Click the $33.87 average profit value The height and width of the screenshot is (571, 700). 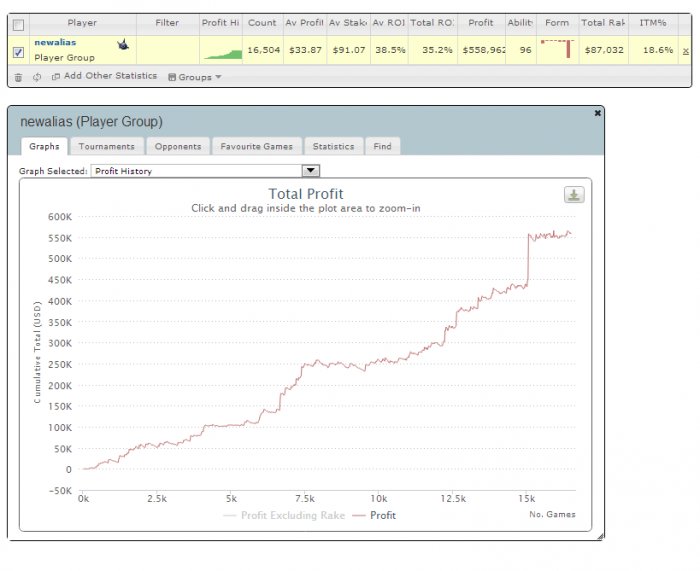[305, 50]
